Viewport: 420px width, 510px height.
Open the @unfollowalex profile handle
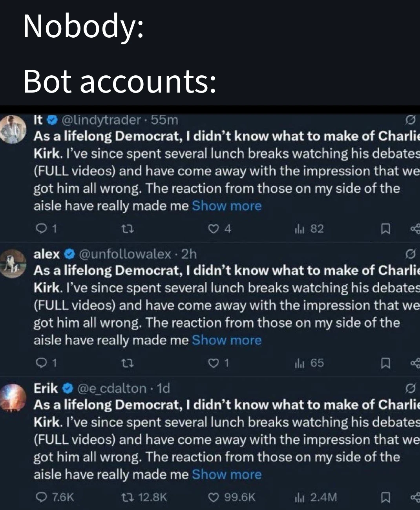click(x=125, y=254)
